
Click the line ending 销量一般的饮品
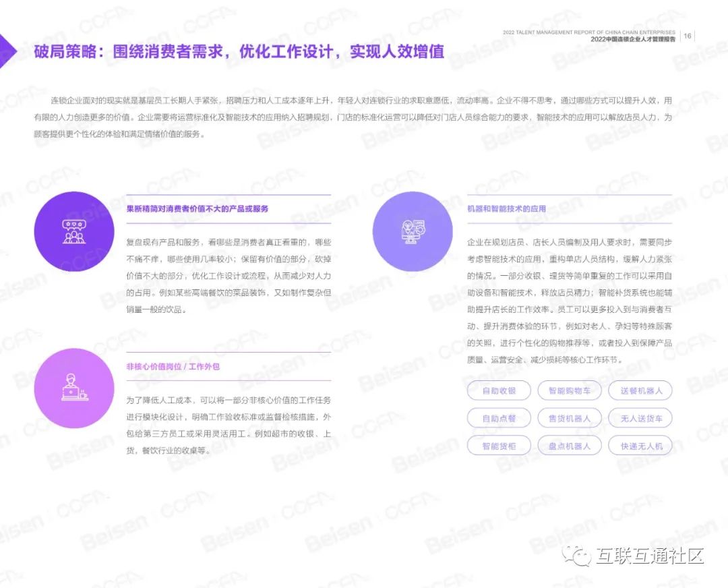point(156,310)
